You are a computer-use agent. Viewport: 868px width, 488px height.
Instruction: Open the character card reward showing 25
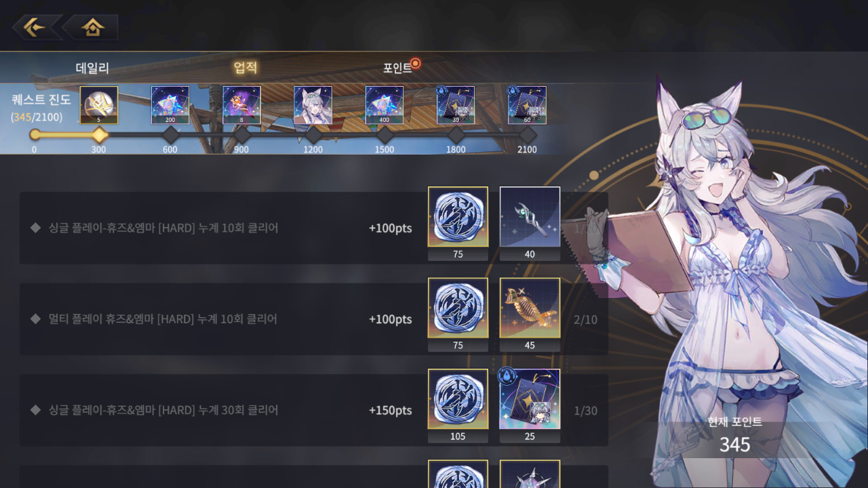click(x=530, y=406)
